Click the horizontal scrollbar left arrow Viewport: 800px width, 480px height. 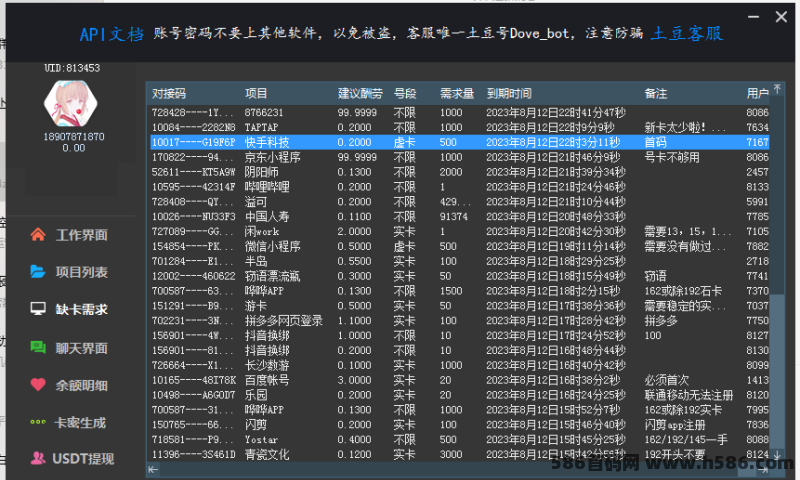[153, 469]
